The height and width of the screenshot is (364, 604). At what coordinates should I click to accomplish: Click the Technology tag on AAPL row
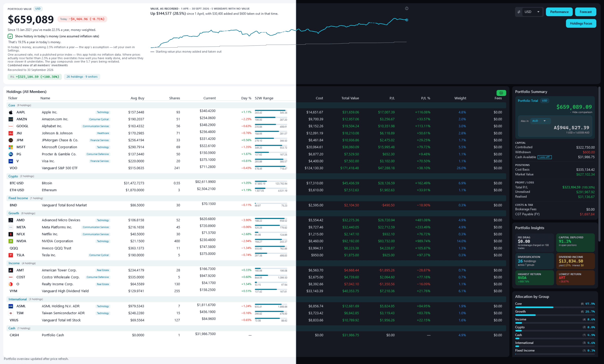(x=103, y=112)
